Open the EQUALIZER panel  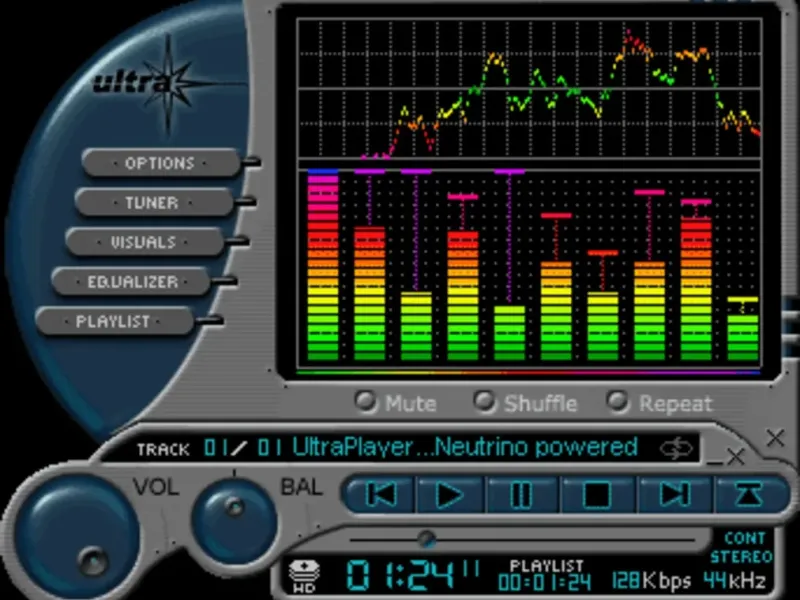coord(132,282)
